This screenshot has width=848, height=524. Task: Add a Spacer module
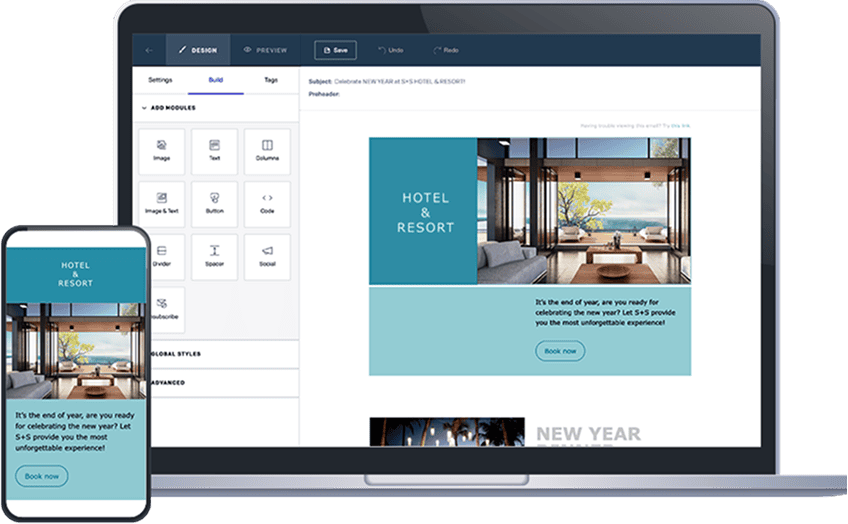click(214, 256)
